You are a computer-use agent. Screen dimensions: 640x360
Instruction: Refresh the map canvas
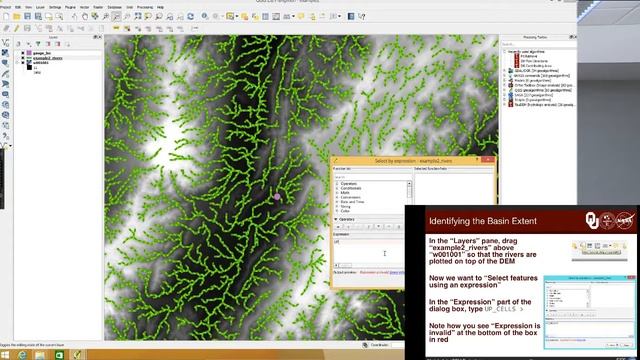coord(191,17)
